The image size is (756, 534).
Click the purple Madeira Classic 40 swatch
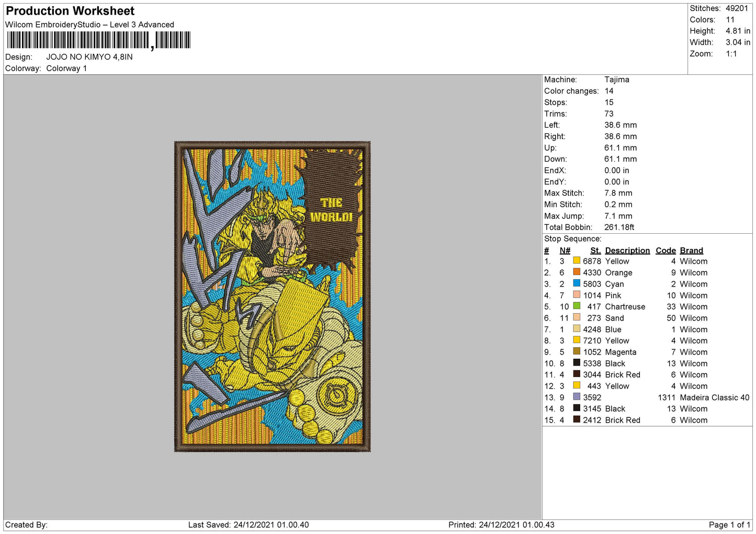(577, 397)
